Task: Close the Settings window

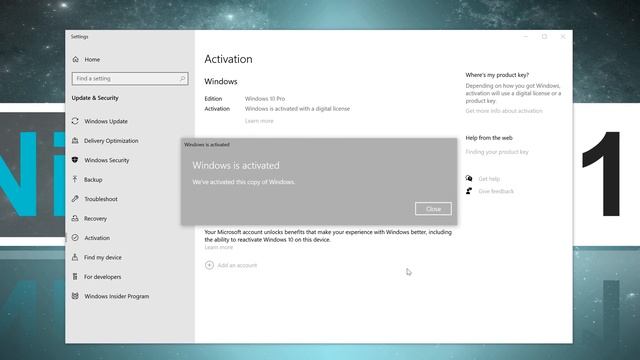Action: (563, 37)
